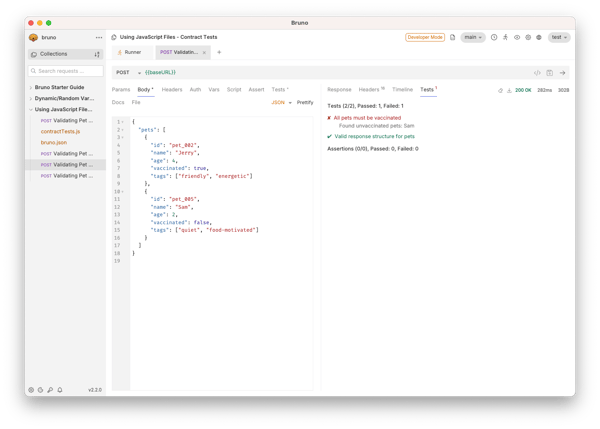Viewport: 600px width, 429px height.
Task: Open the Auth tab
Action: click(195, 90)
